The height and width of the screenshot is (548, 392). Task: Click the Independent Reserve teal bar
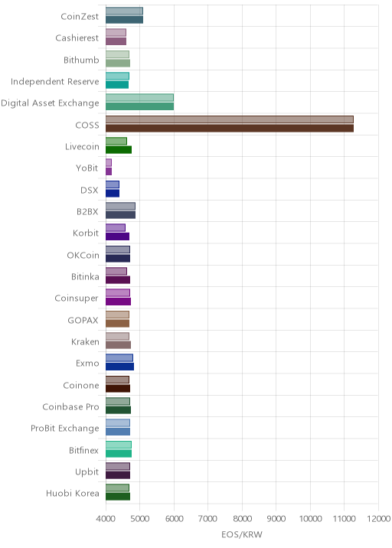[x=117, y=85]
